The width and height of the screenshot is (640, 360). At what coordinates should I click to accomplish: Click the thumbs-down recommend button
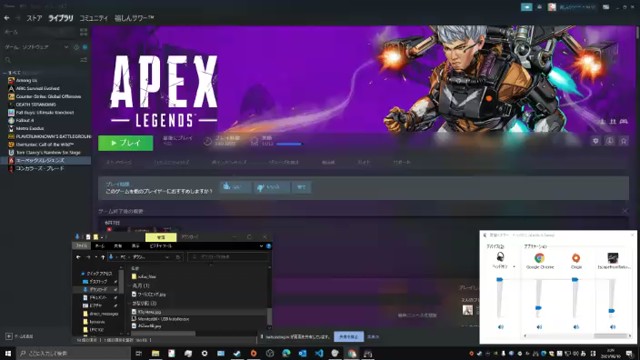click(271, 187)
